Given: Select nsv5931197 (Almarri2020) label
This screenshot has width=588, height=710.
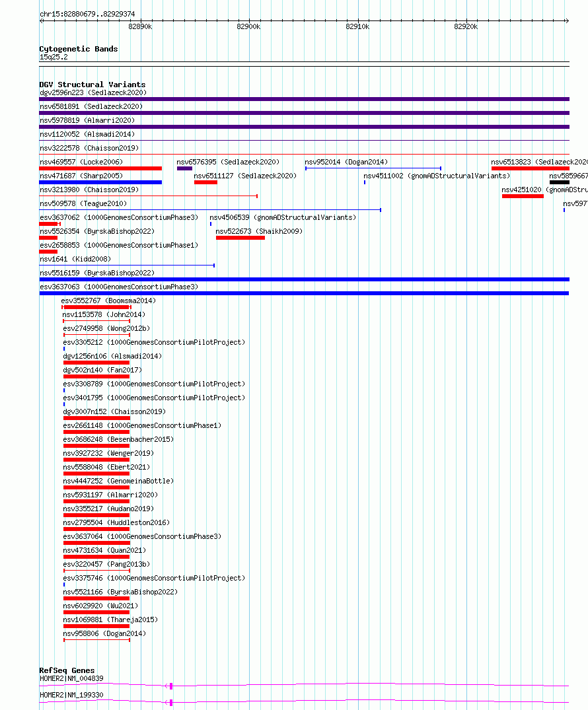Looking at the screenshot, I should click(x=110, y=495).
